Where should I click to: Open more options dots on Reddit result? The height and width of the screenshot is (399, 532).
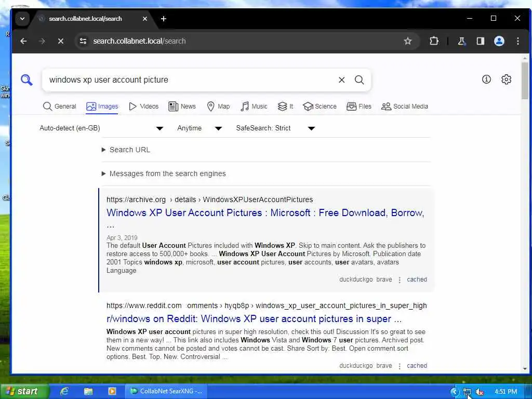pyautogui.click(x=400, y=366)
